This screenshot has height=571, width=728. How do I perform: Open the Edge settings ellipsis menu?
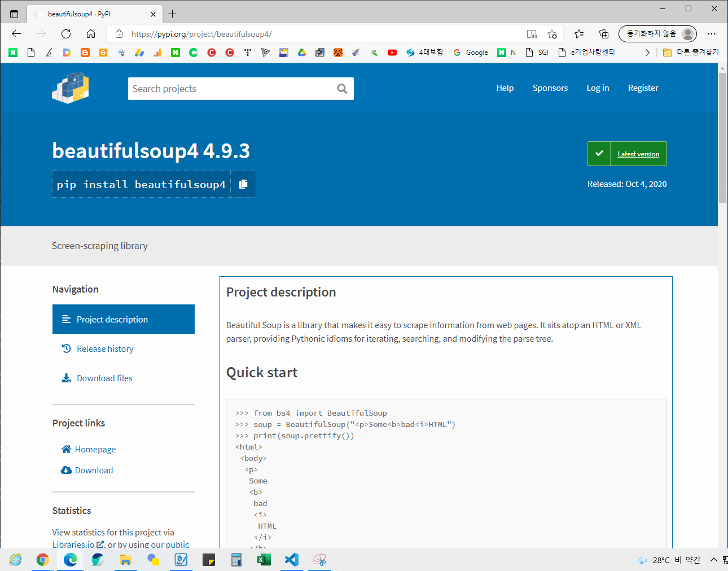(712, 34)
